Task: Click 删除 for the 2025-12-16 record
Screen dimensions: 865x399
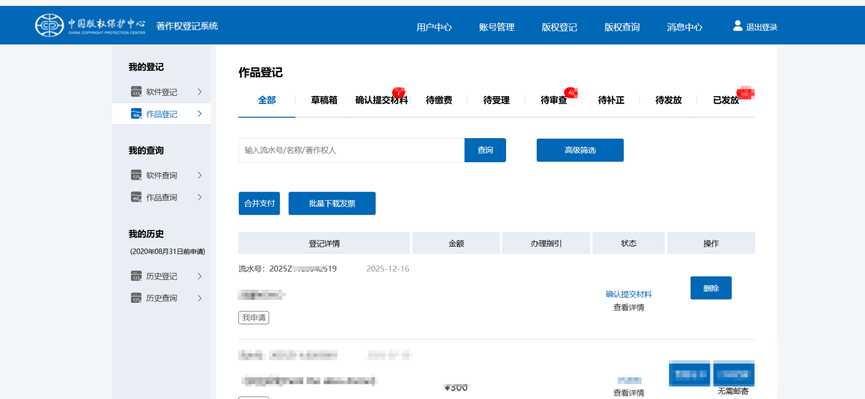Action: tap(711, 288)
